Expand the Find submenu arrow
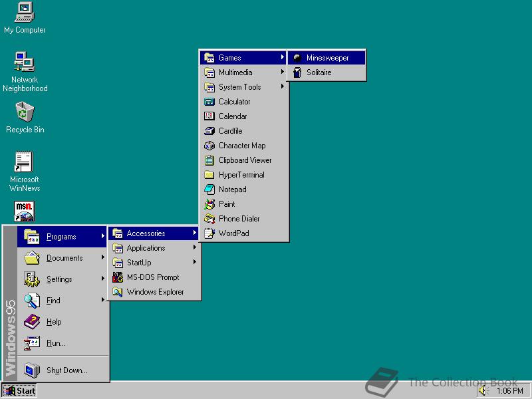532x399 pixels. tap(103, 300)
